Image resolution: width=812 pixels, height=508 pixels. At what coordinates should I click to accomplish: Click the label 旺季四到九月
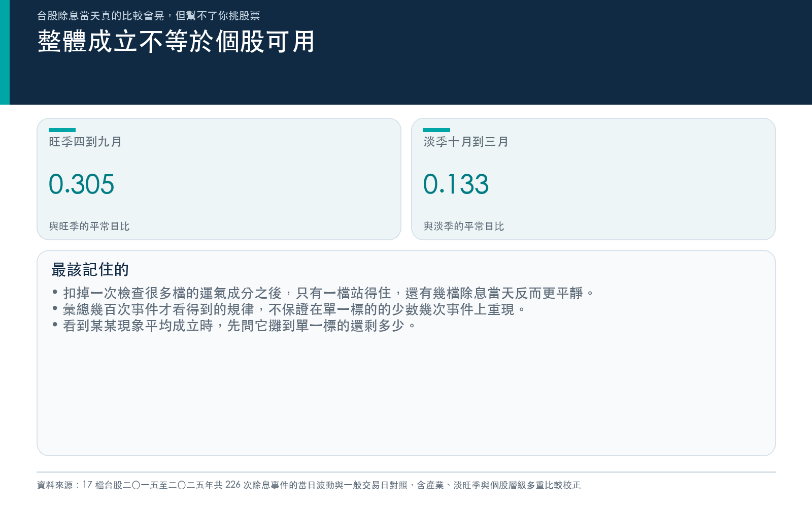click(x=85, y=142)
